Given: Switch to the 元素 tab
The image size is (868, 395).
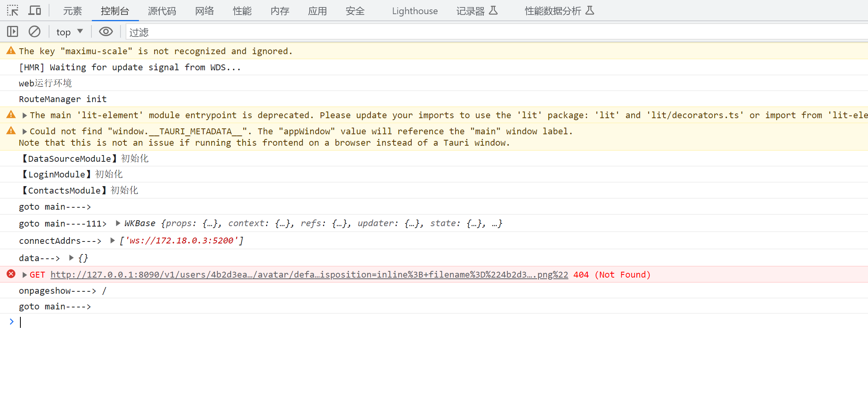Looking at the screenshot, I should 72,11.
